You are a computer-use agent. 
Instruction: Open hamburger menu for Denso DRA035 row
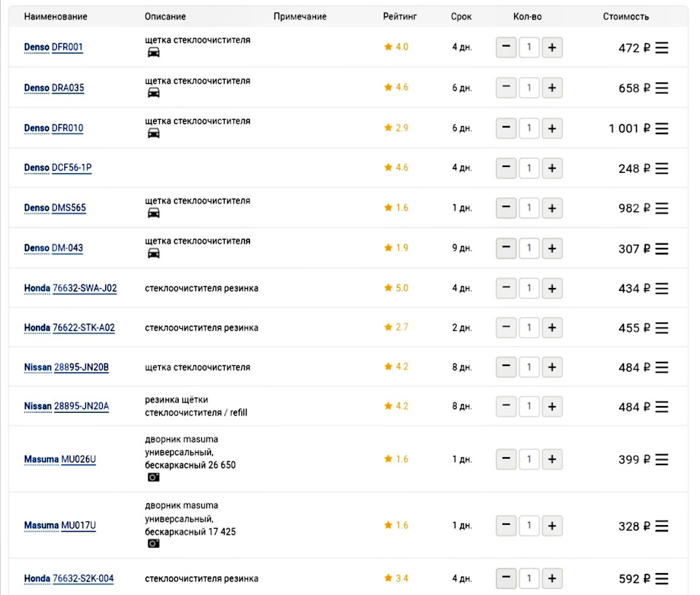pos(661,88)
